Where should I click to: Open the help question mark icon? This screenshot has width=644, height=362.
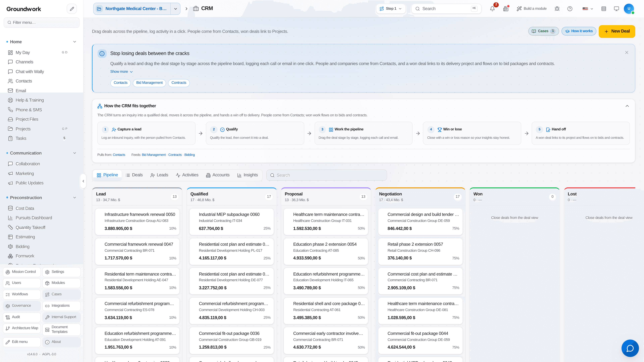[570, 9]
